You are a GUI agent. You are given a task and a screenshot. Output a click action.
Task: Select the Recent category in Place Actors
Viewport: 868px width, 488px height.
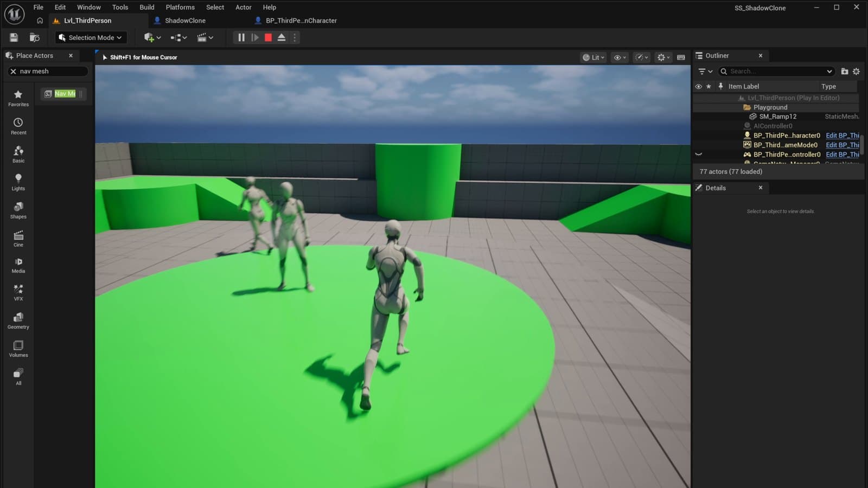(x=18, y=126)
